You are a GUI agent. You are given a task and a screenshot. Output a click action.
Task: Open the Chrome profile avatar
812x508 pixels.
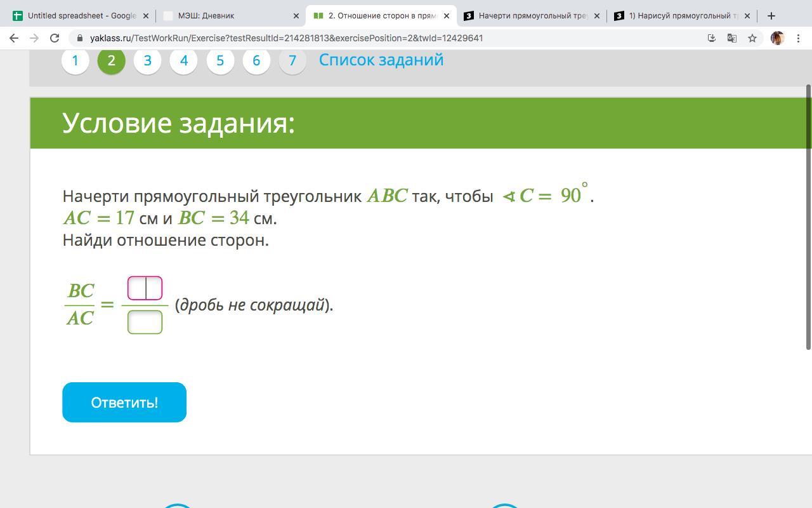click(777, 38)
